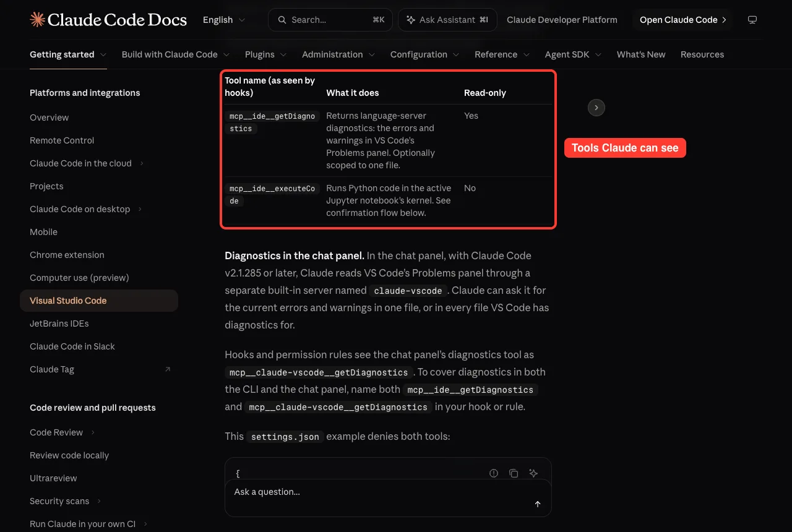The height and width of the screenshot is (532, 792).
Task: Go to Claude Code in Slack page
Action: (72, 346)
